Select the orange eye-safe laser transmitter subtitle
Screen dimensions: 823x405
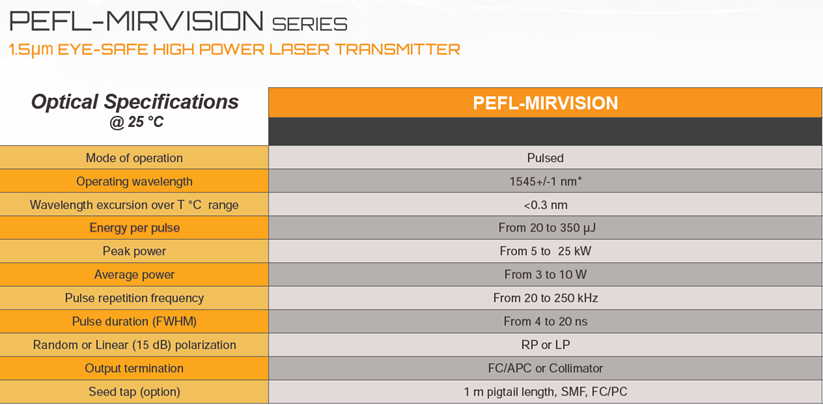(235, 50)
